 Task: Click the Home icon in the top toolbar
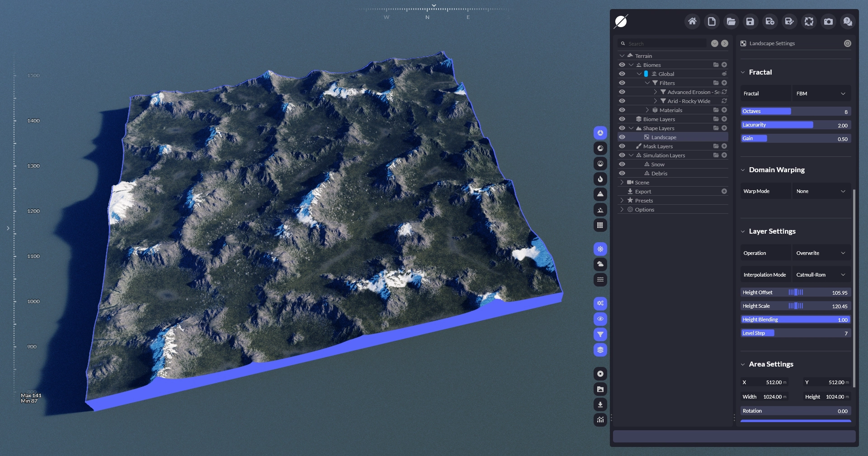692,22
